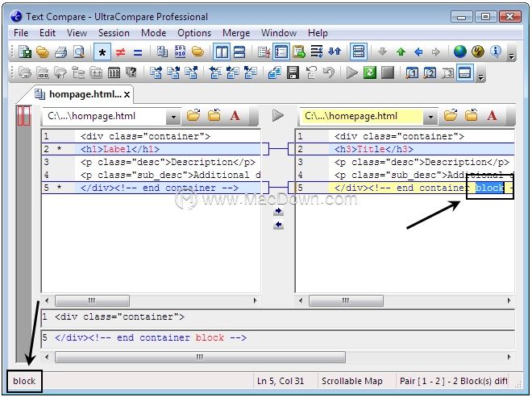532x397 pixels.
Task: Click the left pane horizontal scrollbar thumb
Action: tap(92, 300)
